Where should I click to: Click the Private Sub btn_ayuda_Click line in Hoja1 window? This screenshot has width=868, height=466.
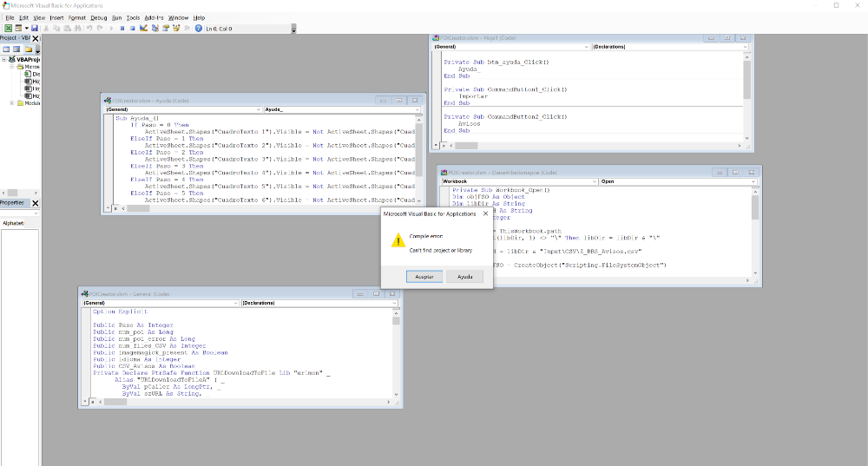(496, 62)
